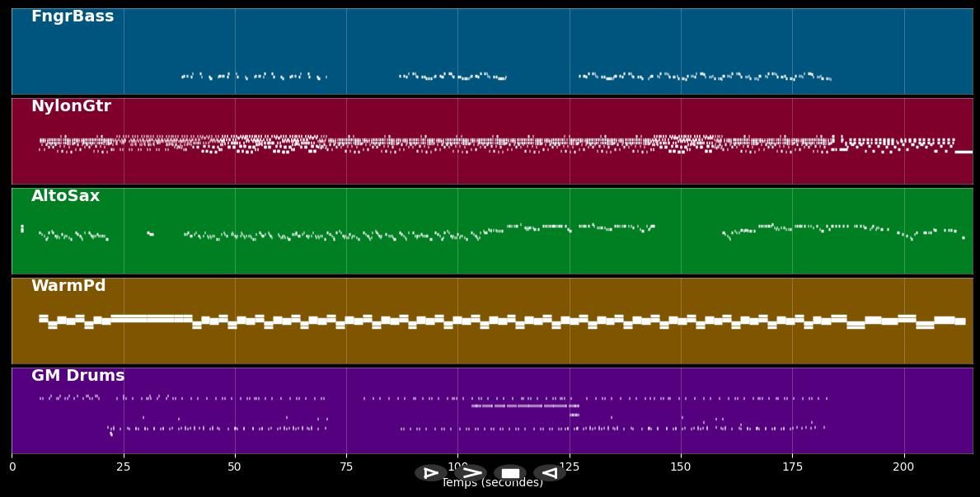
Task: Click the long final note in NylonGtr track
Action: coord(963,152)
